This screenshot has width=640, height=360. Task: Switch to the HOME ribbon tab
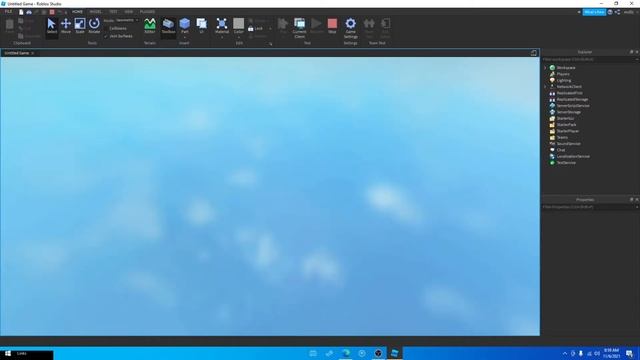pyautogui.click(x=77, y=12)
